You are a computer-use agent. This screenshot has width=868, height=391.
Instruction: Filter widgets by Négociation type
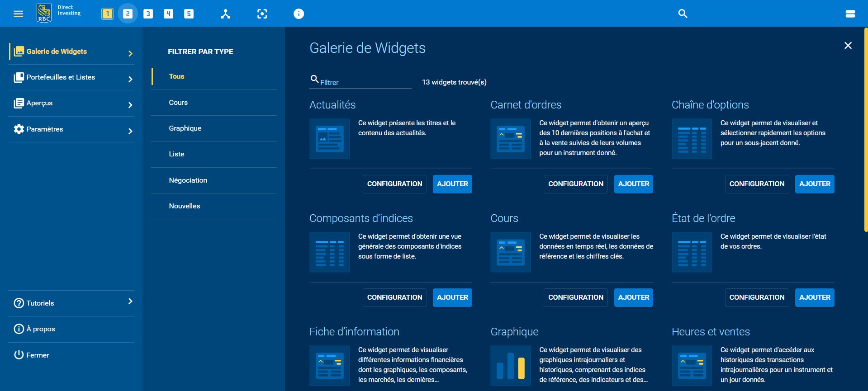pos(214,180)
